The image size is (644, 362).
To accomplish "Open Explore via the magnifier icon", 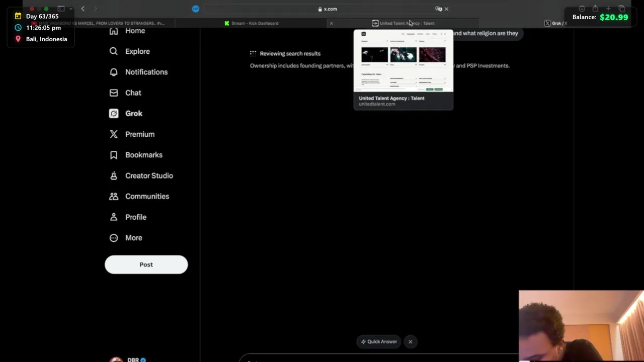I will 114,51.
